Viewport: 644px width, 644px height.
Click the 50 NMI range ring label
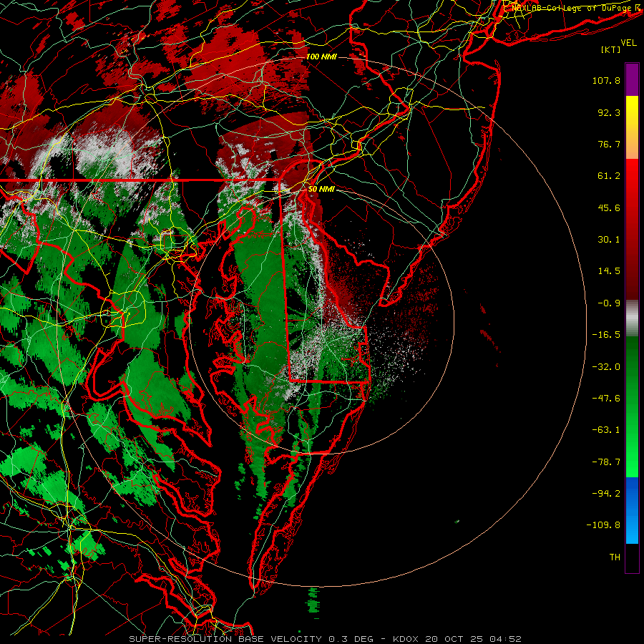(321, 189)
